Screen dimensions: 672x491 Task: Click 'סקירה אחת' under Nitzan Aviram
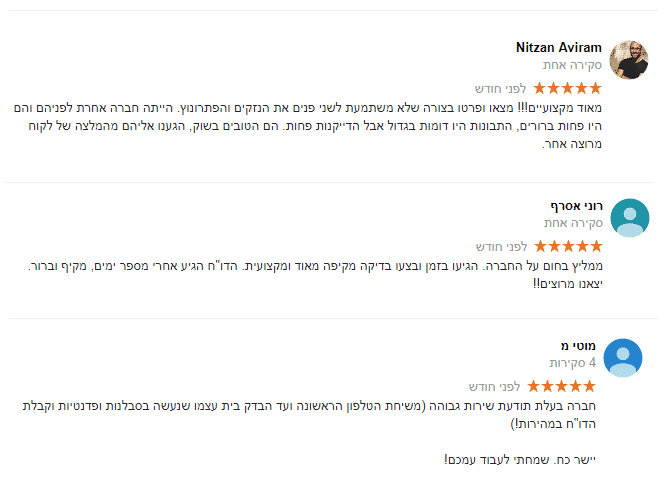click(573, 65)
